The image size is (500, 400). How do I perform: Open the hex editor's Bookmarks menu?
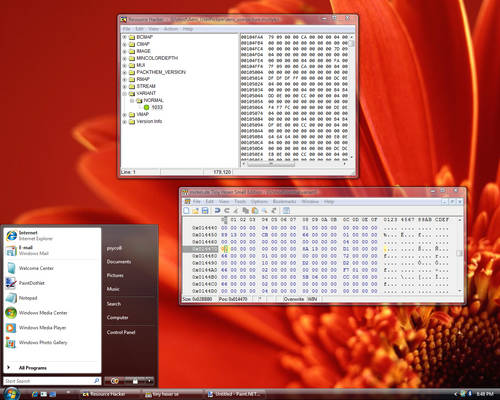coord(284,202)
